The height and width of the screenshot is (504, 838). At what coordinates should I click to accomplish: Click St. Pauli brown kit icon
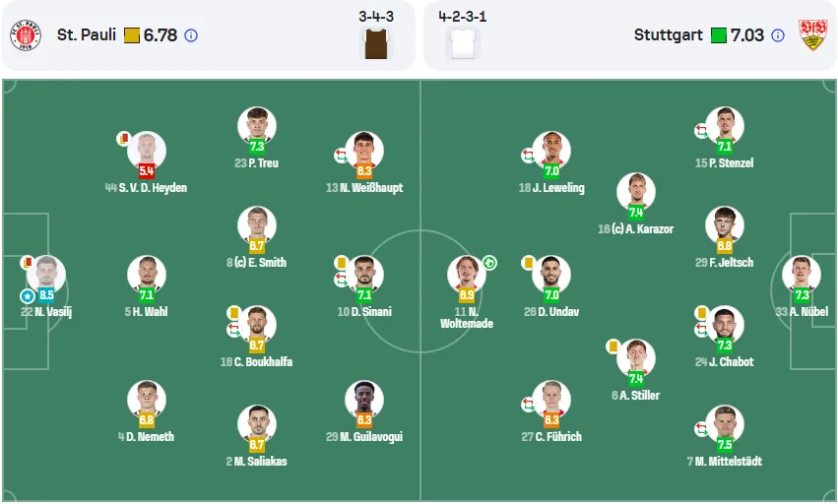376,43
